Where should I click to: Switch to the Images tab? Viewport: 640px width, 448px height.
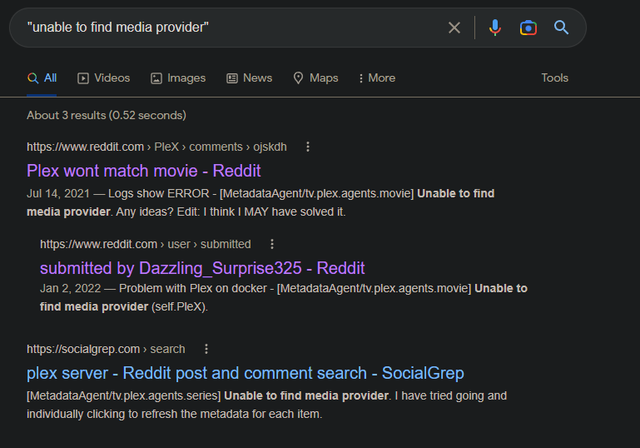pos(178,78)
